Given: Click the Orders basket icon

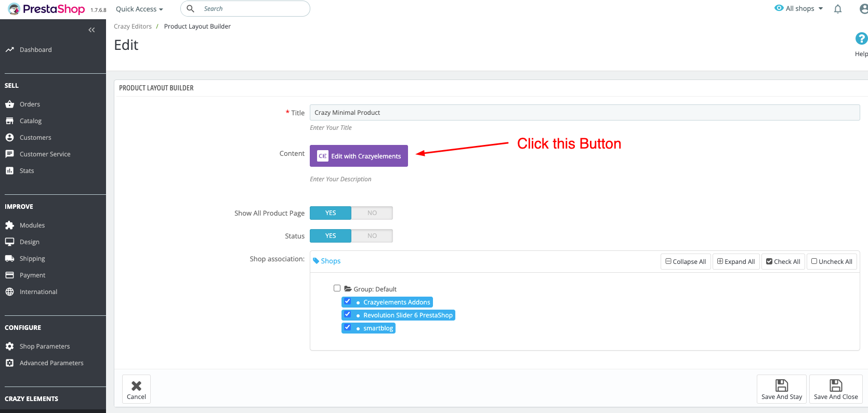Looking at the screenshot, I should (x=9, y=104).
